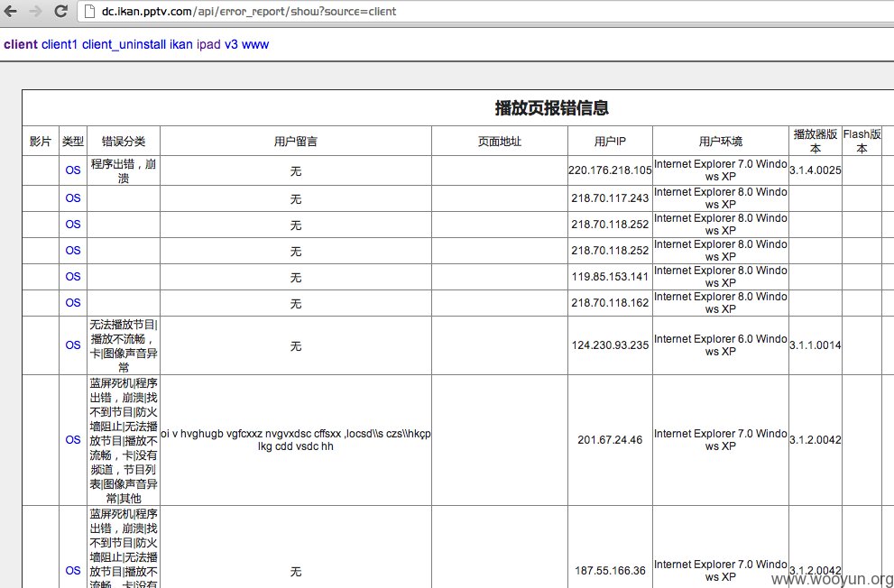Screen dimensions: 894x588
Task: Click the 播放器版本 column header
Action: tap(816, 141)
